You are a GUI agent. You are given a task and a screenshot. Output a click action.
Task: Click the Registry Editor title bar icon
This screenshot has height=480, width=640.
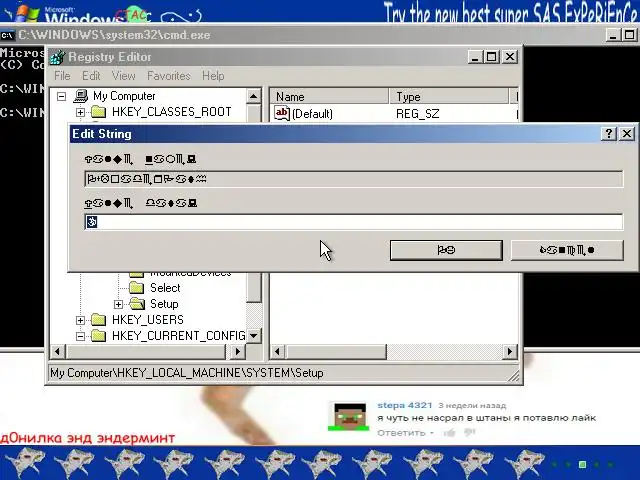tap(58, 57)
